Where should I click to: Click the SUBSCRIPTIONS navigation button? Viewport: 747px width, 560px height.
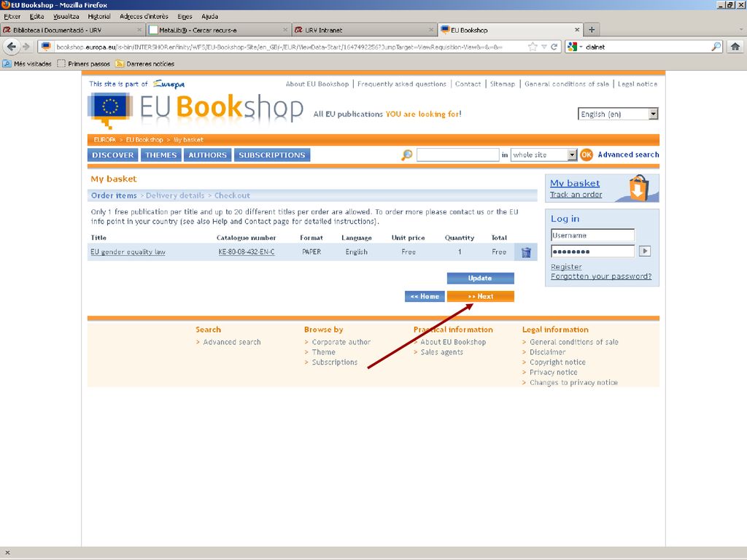(x=272, y=155)
